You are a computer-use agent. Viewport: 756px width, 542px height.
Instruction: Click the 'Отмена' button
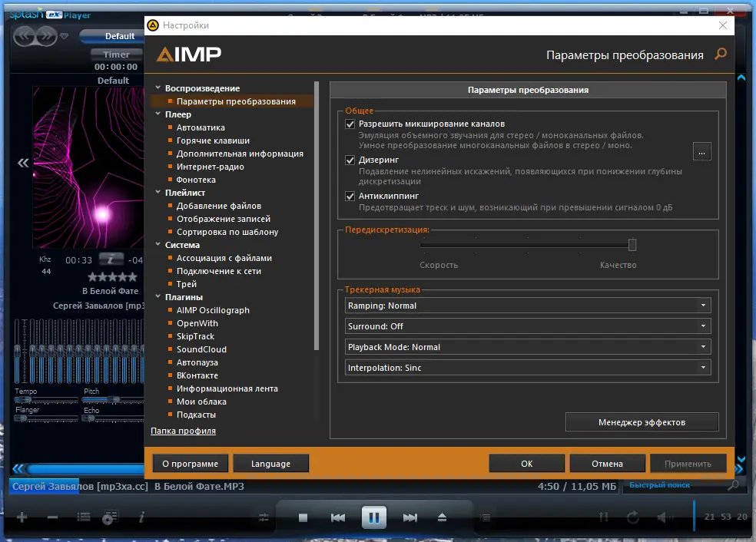608,464
